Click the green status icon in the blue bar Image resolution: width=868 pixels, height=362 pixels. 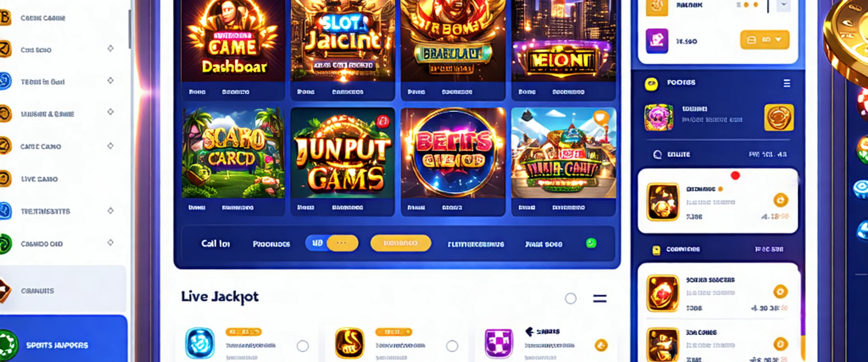(591, 243)
